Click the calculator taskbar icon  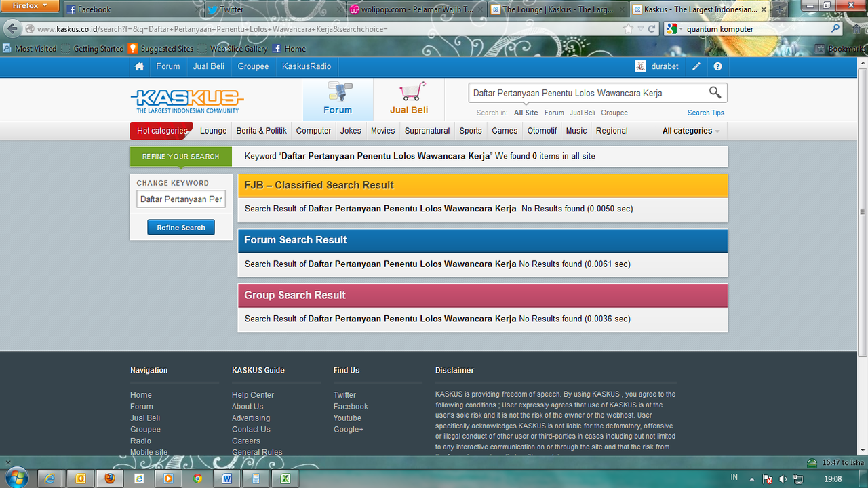click(256, 478)
